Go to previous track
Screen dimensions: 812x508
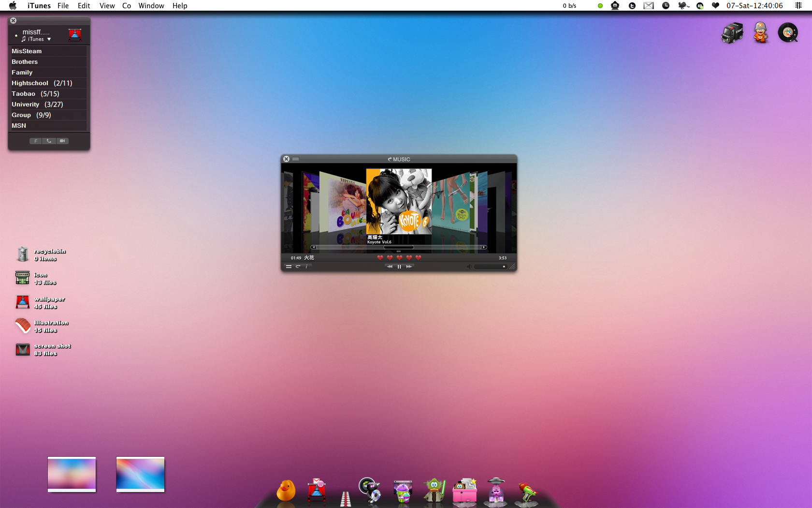tap(390, 267)
